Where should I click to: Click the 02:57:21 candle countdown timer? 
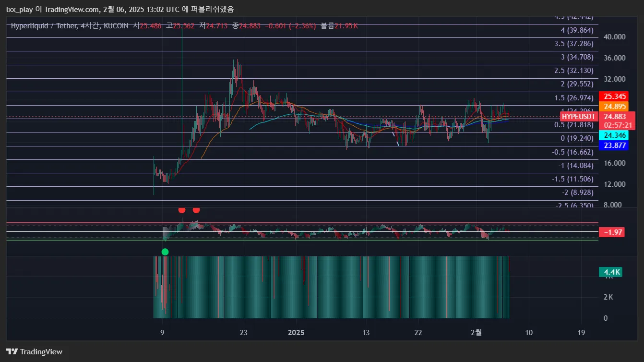coord(618,125)
